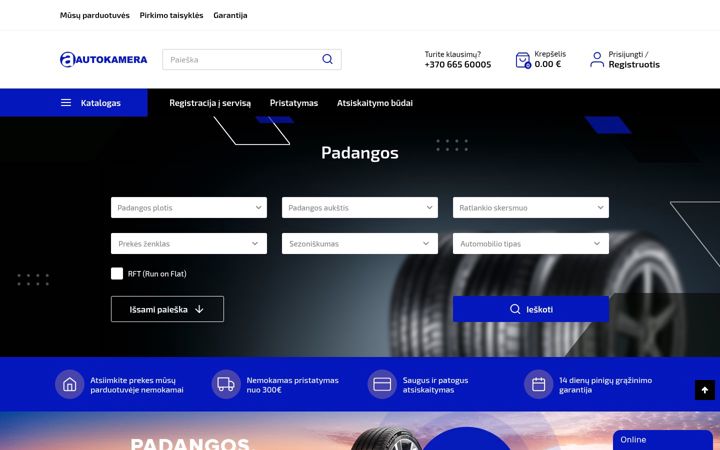720x450 pixels.
Task: Click the user account icon
Action: pyautogui.click(x=597, y=60)
